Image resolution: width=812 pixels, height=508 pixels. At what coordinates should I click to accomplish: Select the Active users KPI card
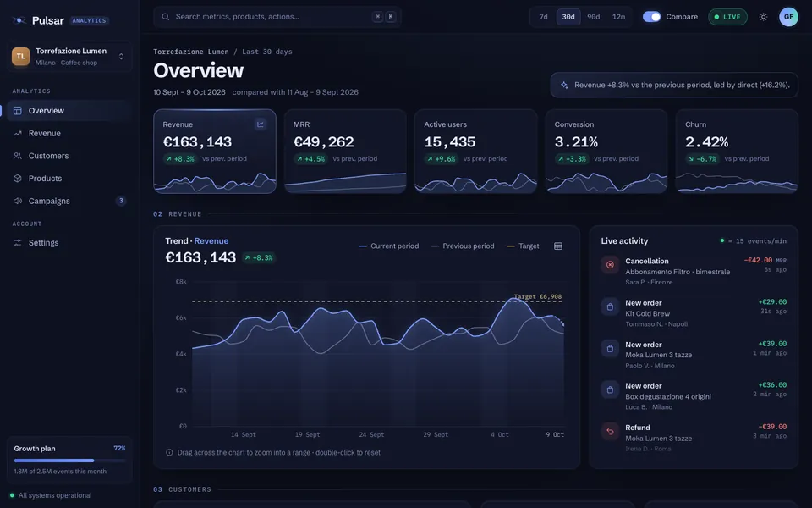pos(476,152)
